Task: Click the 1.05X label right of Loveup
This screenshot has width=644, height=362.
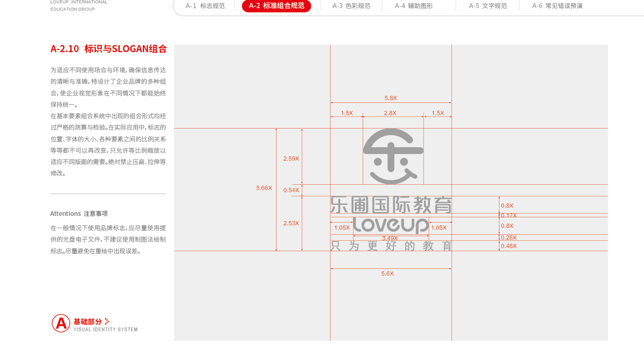Action: point(439,228)
